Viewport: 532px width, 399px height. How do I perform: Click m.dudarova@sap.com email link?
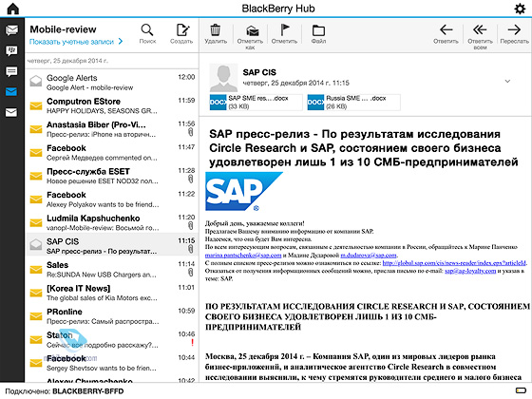pos(369,256)
